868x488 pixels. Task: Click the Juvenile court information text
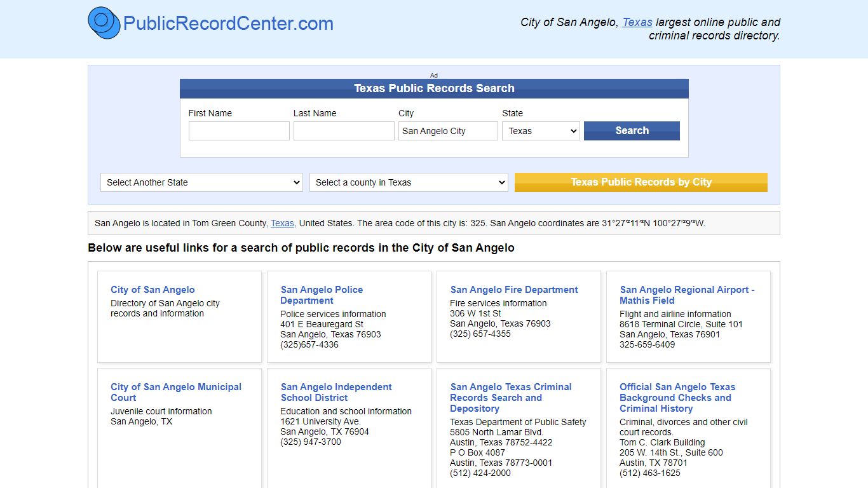click(x=161, y=411)
